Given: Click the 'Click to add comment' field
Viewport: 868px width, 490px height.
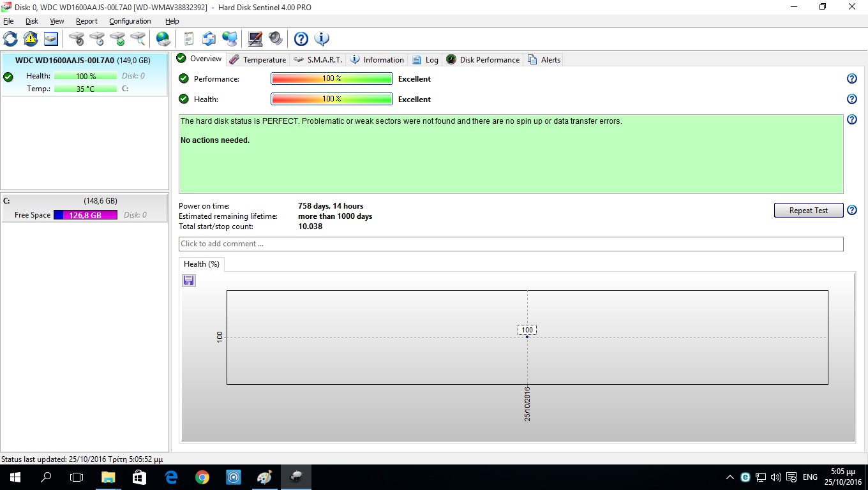Looking at the screenshot, I should coord(511,244).
